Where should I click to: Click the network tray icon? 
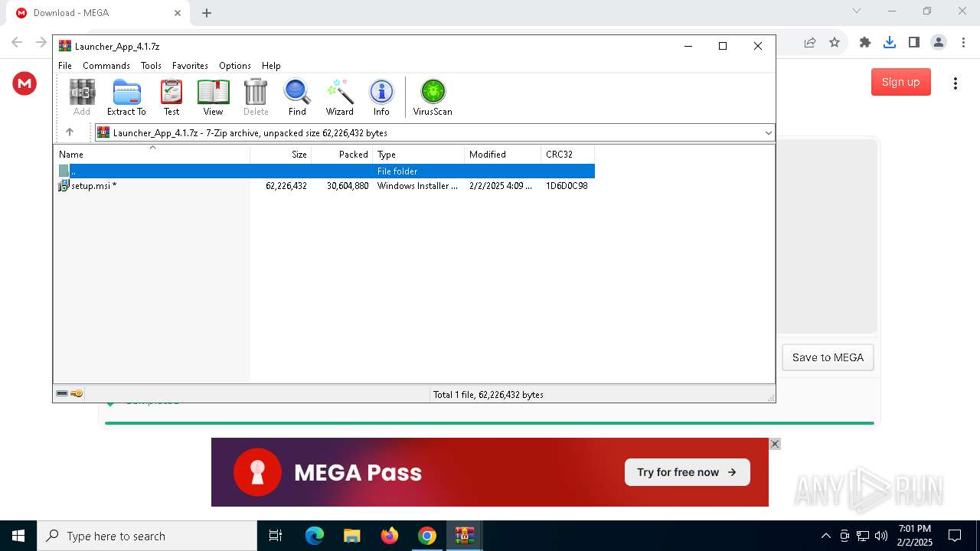click(x=863, y=536)
